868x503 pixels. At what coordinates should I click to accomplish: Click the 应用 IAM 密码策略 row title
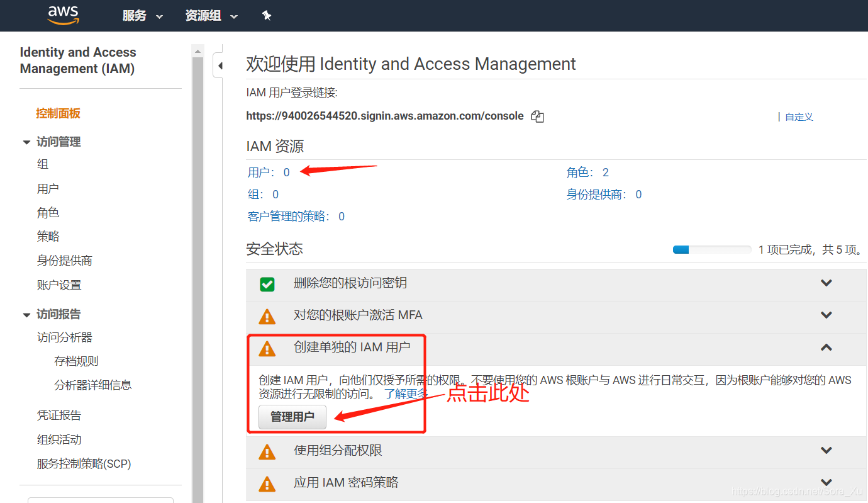pyautogui.click(x=346, y=482)
